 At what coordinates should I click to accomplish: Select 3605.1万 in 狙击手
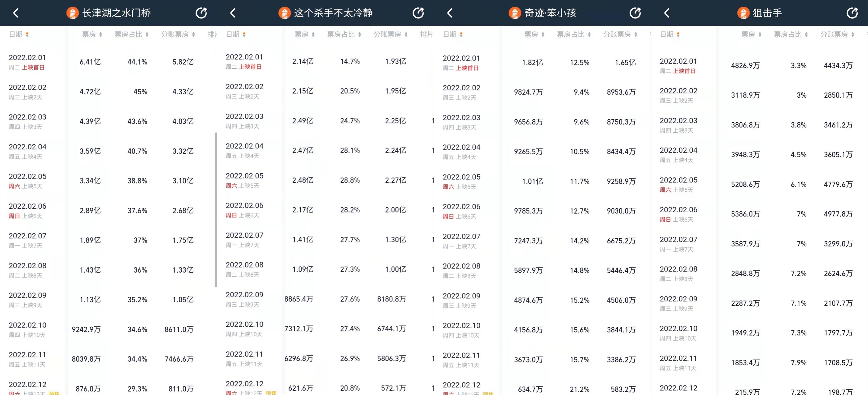pyautogui.click(x=838, y=155)
